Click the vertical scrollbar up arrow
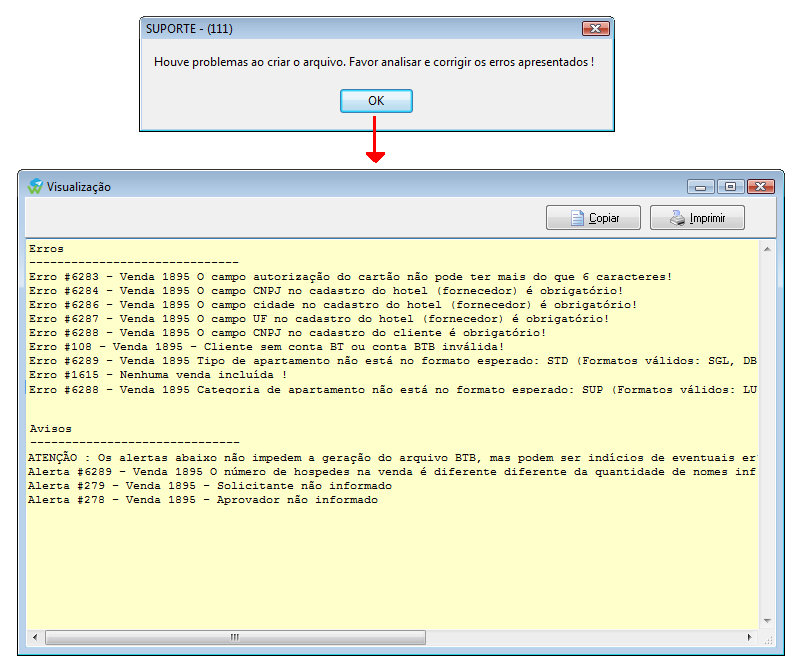Viewport: 796px width, 672px height. click(767, 249)
